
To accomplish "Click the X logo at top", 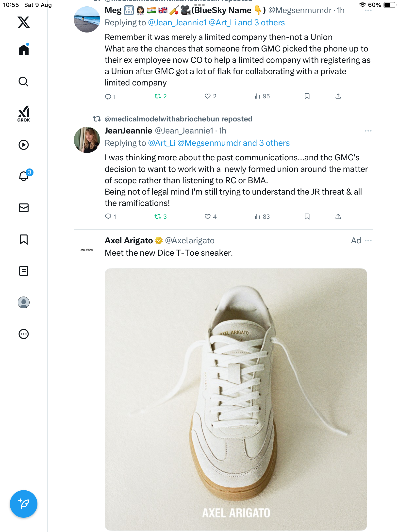I will [24, 22].
